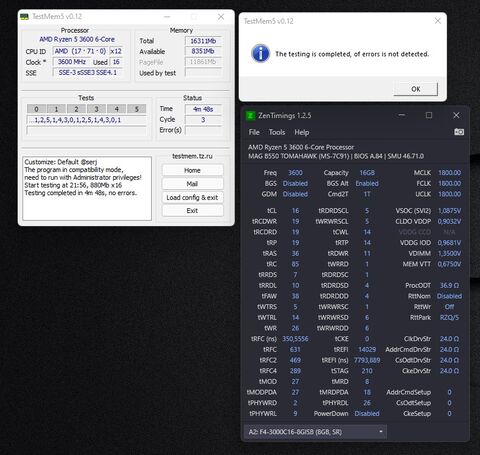The height and width of the screenshot is (455, 480).
Task: Click the Clock value 3600 MHz
Action: (x=71, y=62)
